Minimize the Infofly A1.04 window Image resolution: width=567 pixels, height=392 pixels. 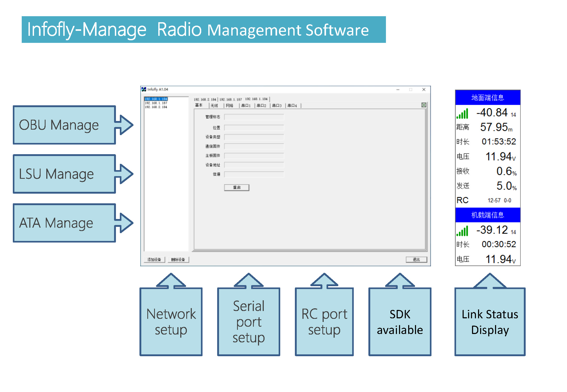(x=398, y=89)
